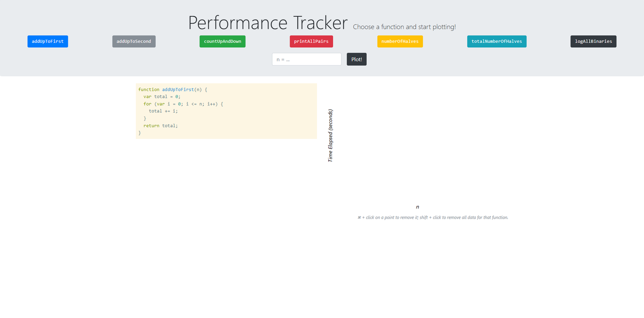Select the dark logAllBinaries button

click(x=593, y=41)
